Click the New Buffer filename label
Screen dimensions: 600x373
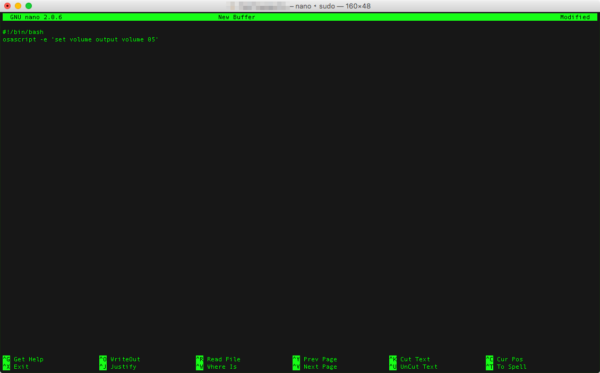point(236,17)
